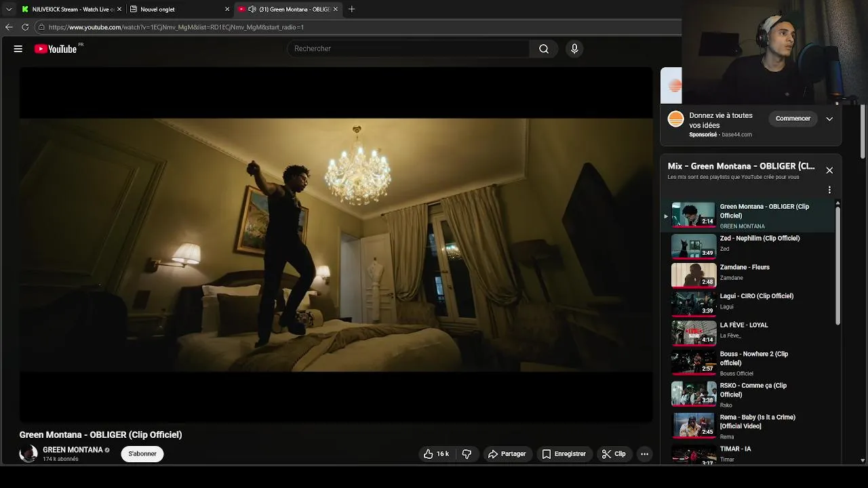
Task: Create a Clip with scissors button
Action: tap(614, 454)
